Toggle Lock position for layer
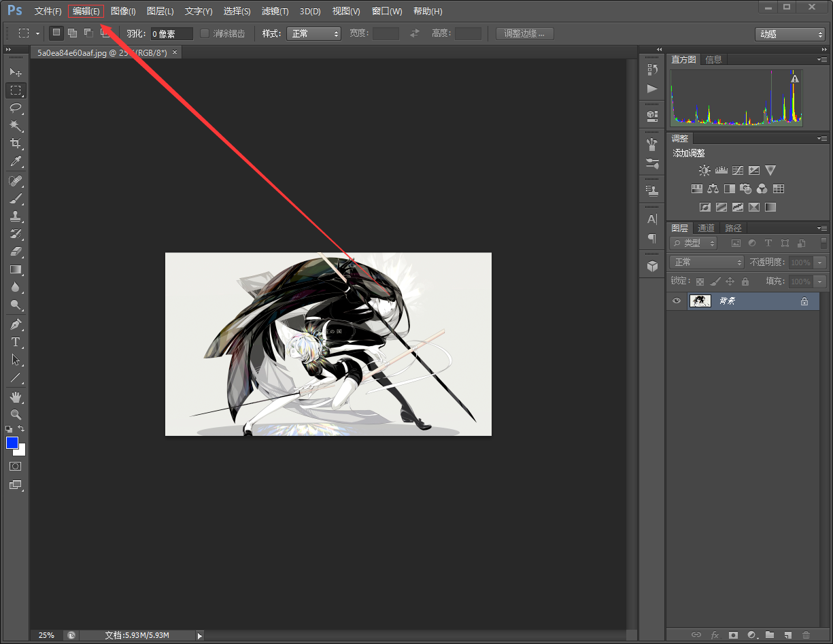Screen dimensions: 833x644 730,282
